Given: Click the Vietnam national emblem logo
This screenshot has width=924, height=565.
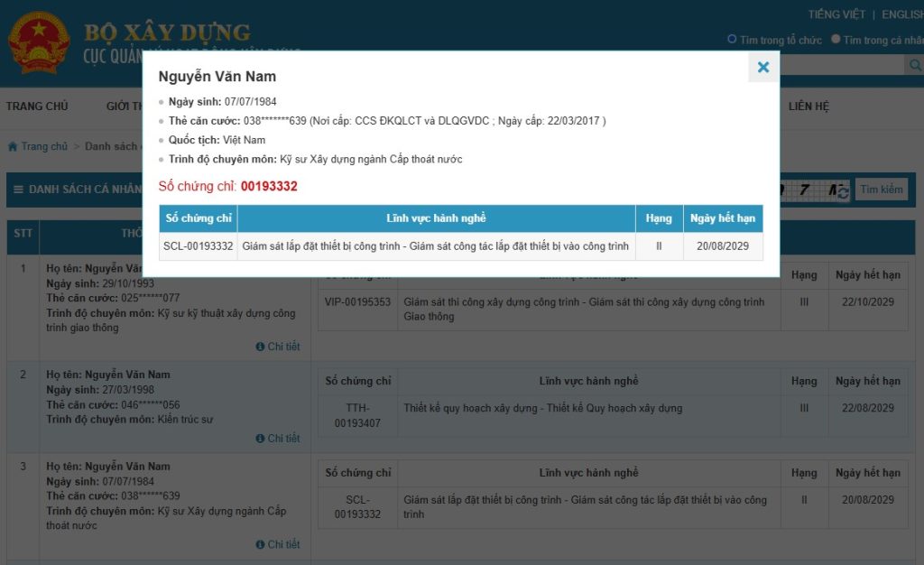Looking at the screenshot, I should point(39,42).
